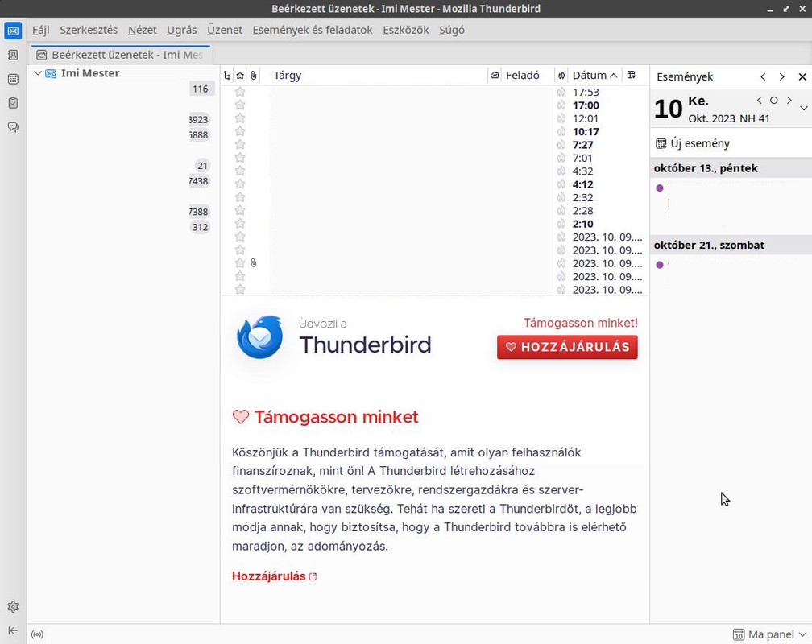
Task: Click the thread column header icon
Action: click(x=227, y=76)
